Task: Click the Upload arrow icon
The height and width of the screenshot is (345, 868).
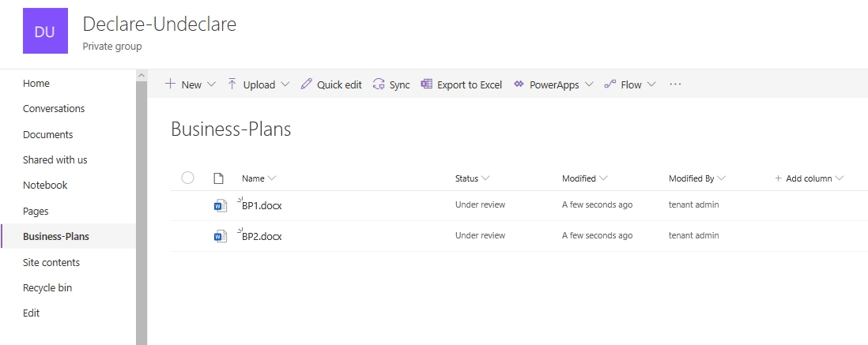Action: pyautogui.click(x=232, y=84)
